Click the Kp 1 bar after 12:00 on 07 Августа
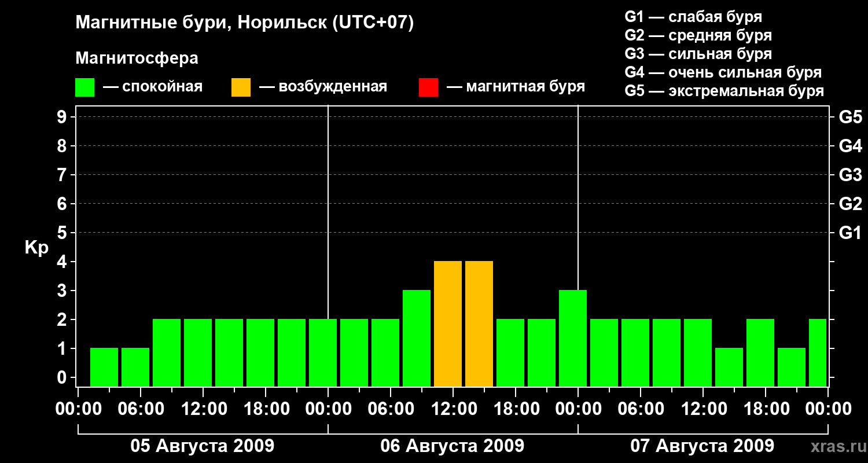This screenshot has height=463, width=868. 729,367
